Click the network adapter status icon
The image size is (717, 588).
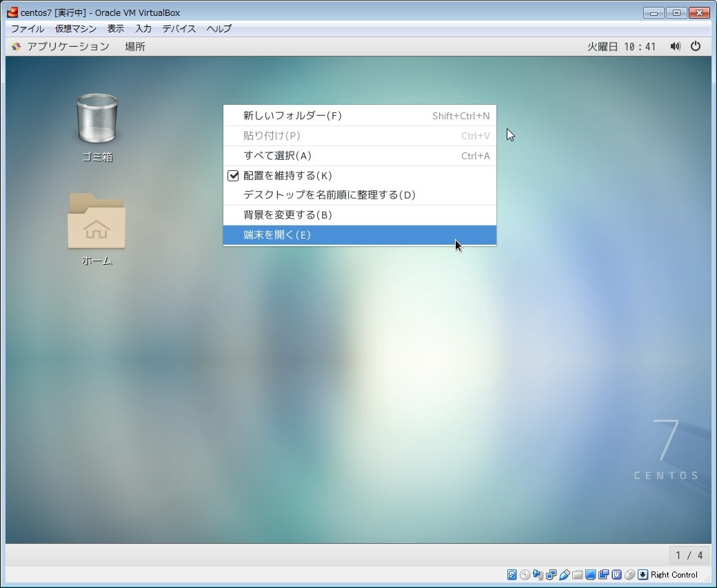pyautogui.click(x=551, y=574)
